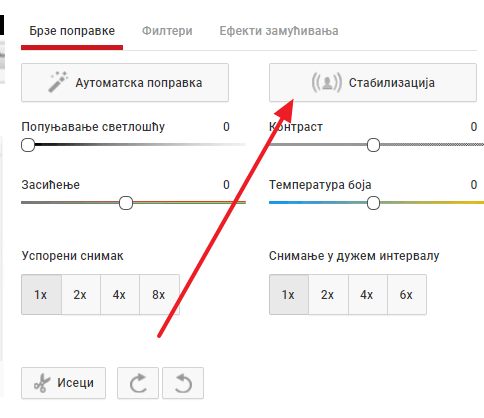Rotate video clockwise with right arrow icon
The image size is (484, 418).
pos(138,383)
